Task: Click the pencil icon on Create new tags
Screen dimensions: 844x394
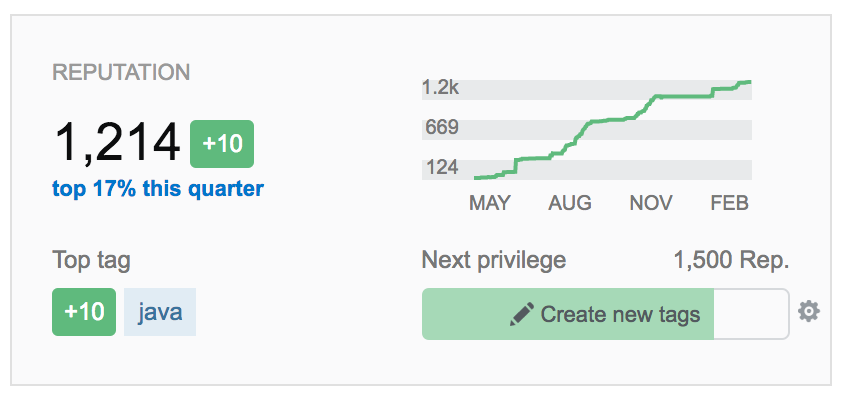Action: [522, 314]
